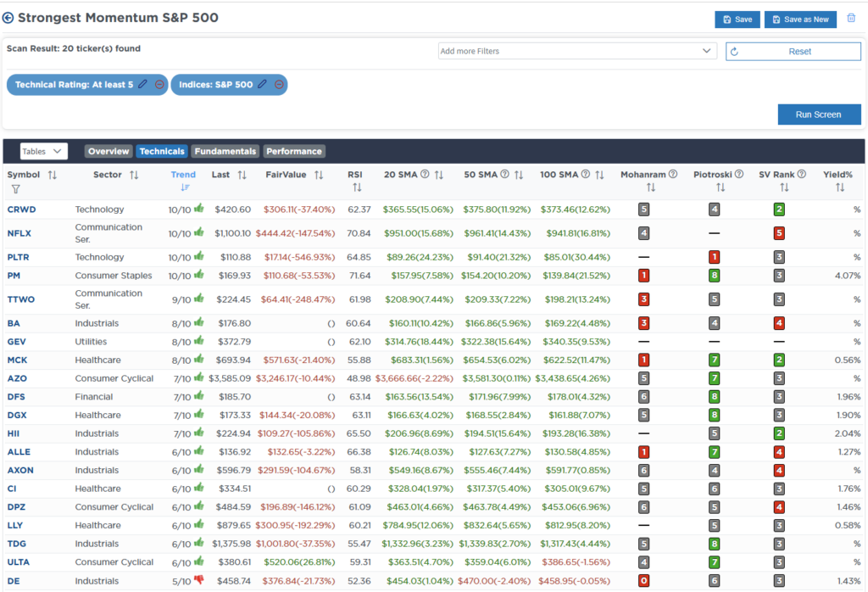Show 50 SMA help icon
The width and height of the screenshot is (868, 592).
pyautogui.click(x=504, y=175)
